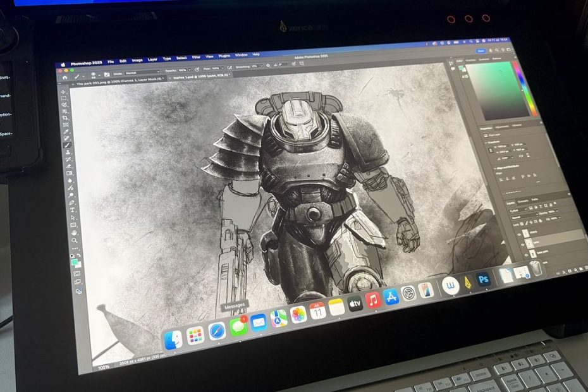Toggle lock all in Layers panel
Screen dimensions: 588x392
tap(540, 221)
